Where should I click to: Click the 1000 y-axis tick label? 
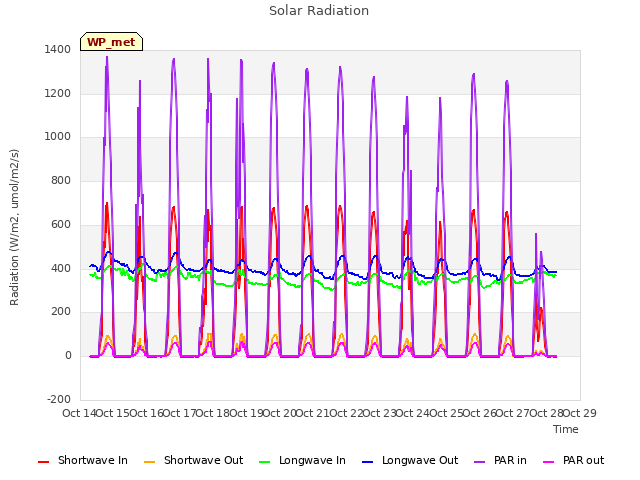(x=58, y=137)
